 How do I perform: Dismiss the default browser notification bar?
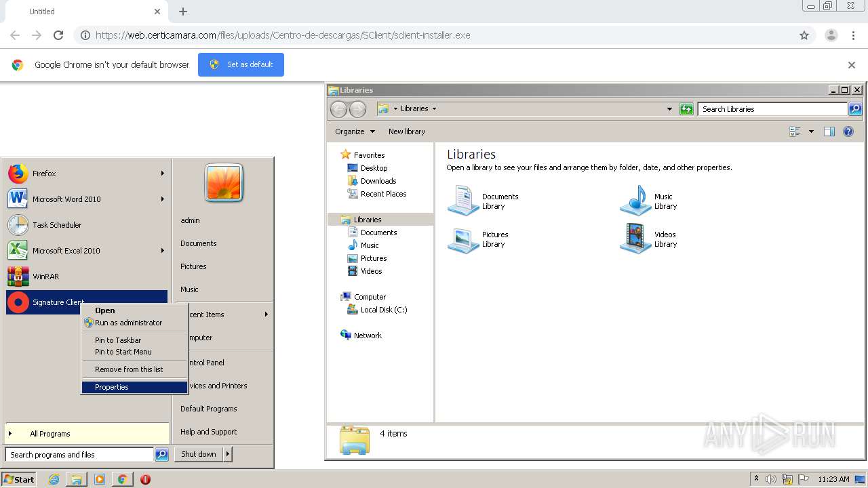pyautogui.click(x=852, y=65)
